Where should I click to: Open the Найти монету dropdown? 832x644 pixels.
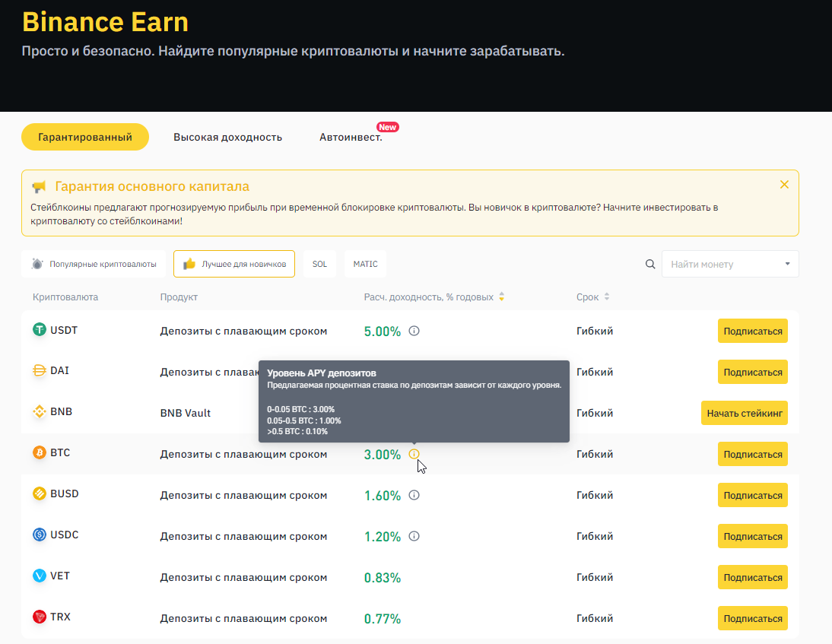787,264
